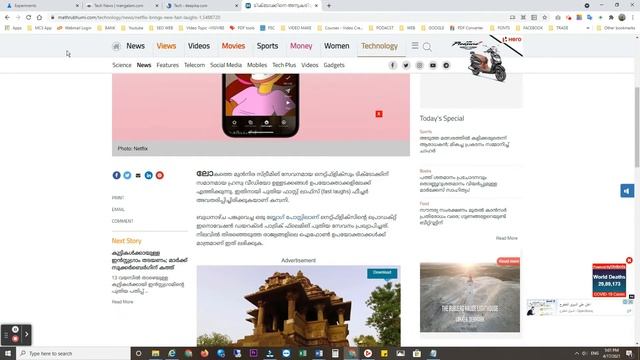Open the Features subcategory

167,65
